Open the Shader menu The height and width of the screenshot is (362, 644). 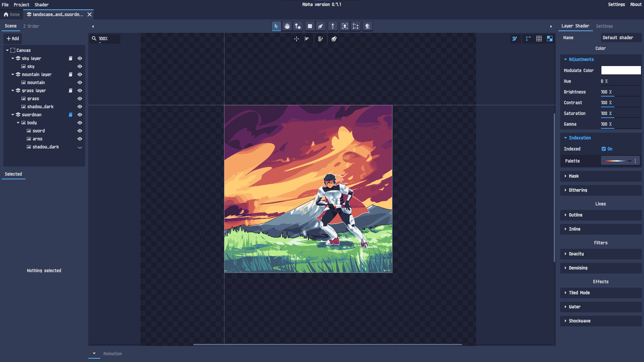pos(41,4)
